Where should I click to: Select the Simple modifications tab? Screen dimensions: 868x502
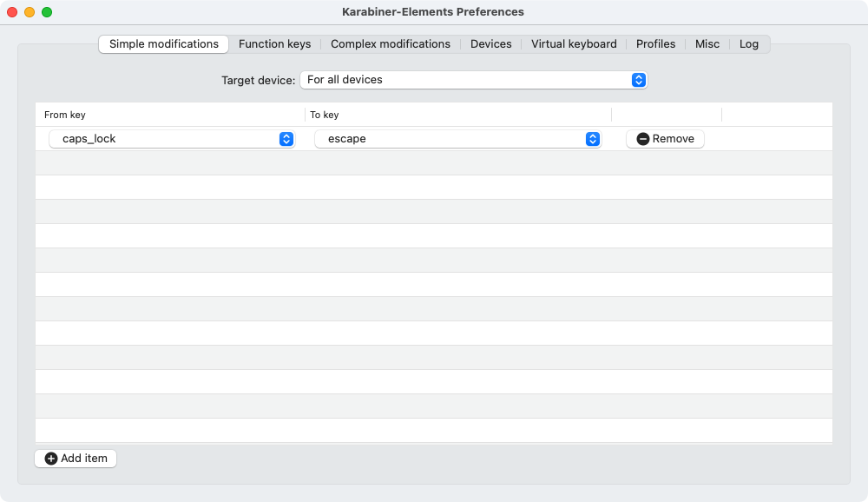tap(164, 44)
